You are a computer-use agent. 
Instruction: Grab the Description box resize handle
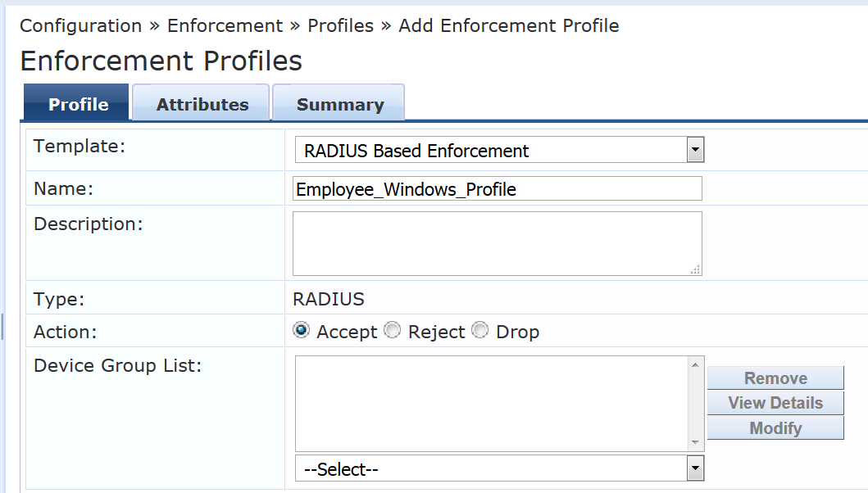click(695, 269)
